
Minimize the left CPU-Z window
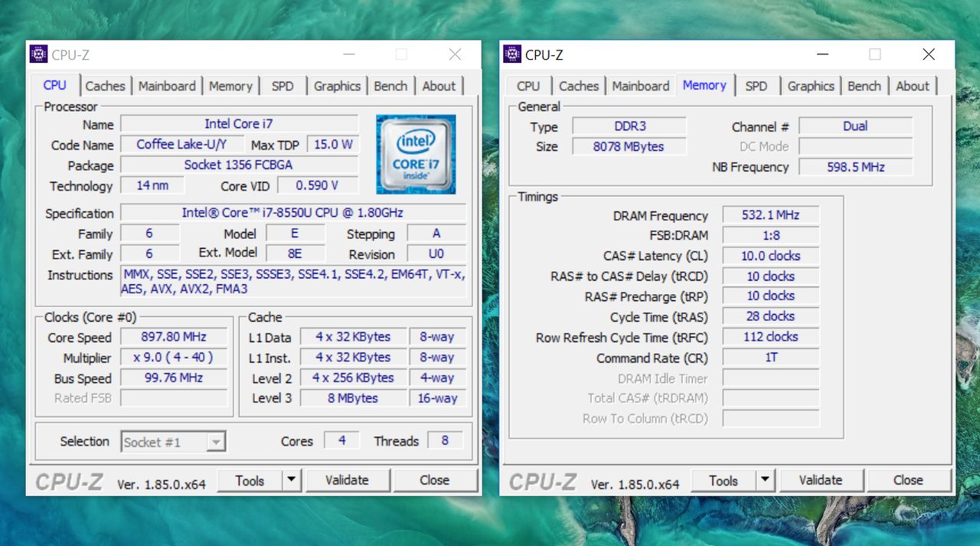[x=349, y=54]
